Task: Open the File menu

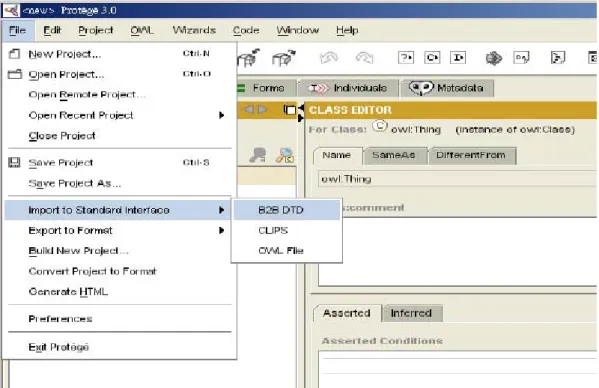Action: click(x=18, y=30)
